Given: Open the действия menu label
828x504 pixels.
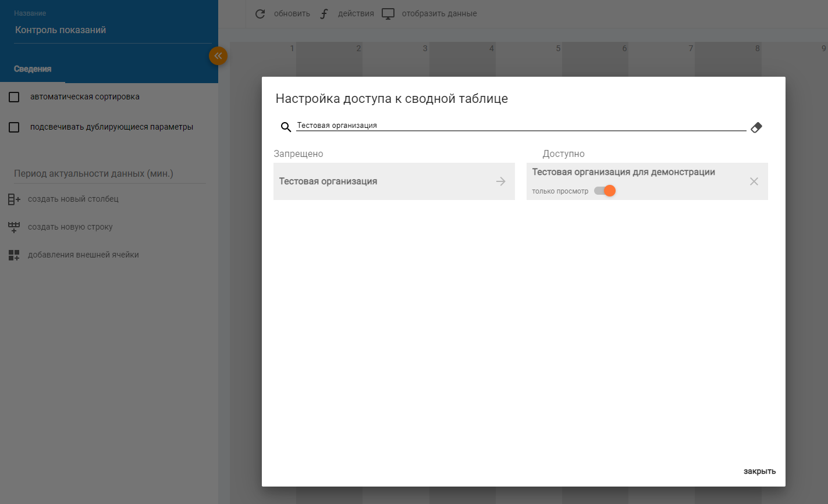Looking at the screenshot, I should click(356, 13).
